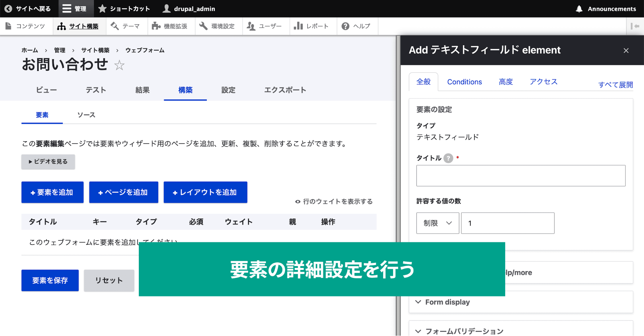Select the Conditions tab in side panel
644x336 pixels.
pos(465,82)
